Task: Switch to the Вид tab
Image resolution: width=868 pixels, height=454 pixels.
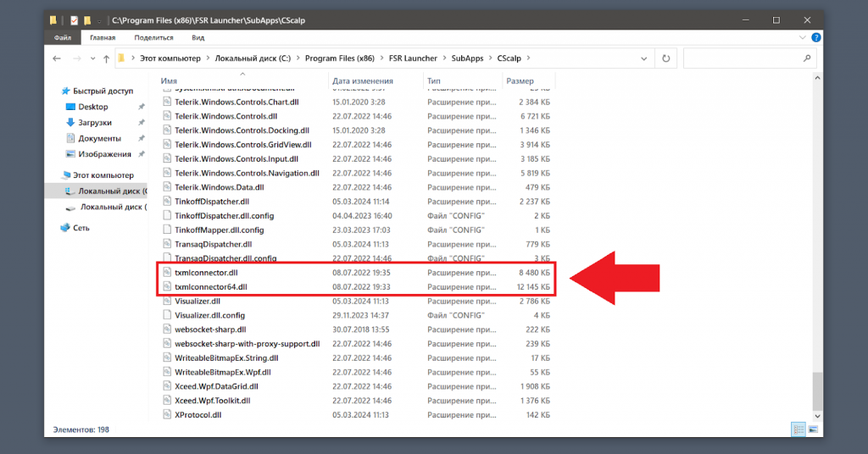Action: (x=198, y=37)
